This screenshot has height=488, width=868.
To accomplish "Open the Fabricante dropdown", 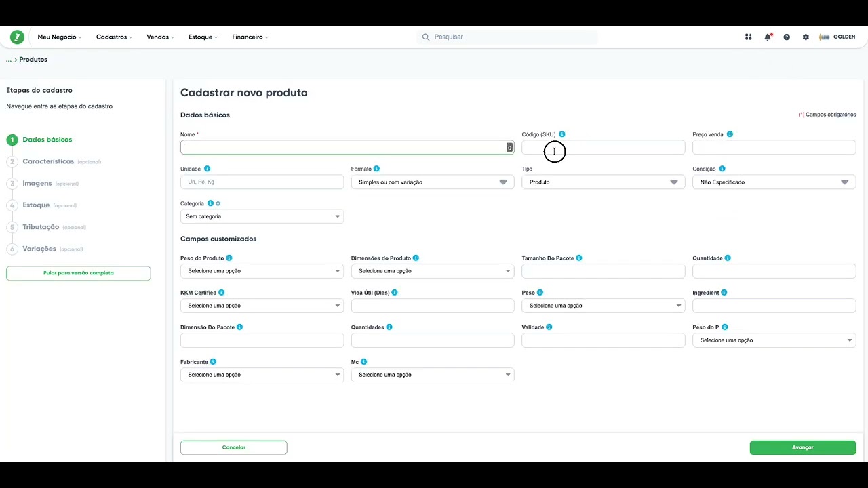I will click(262, 375).
